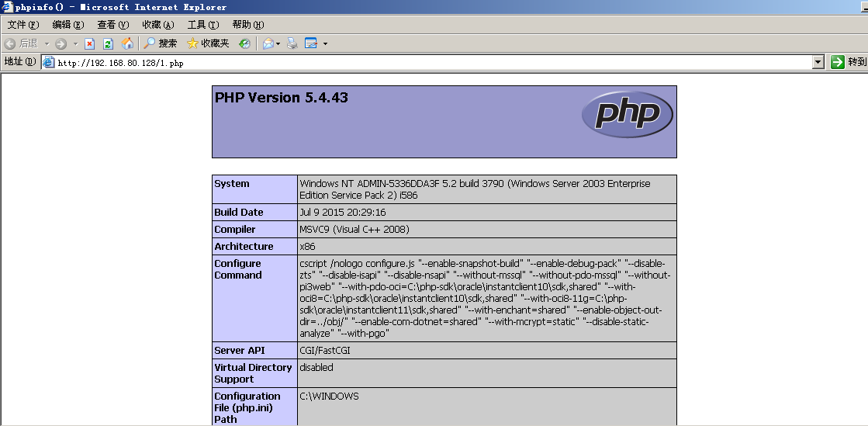The image size is (868, 426).
Task: Print the page with printer icon
Action: tap(292, 43)
